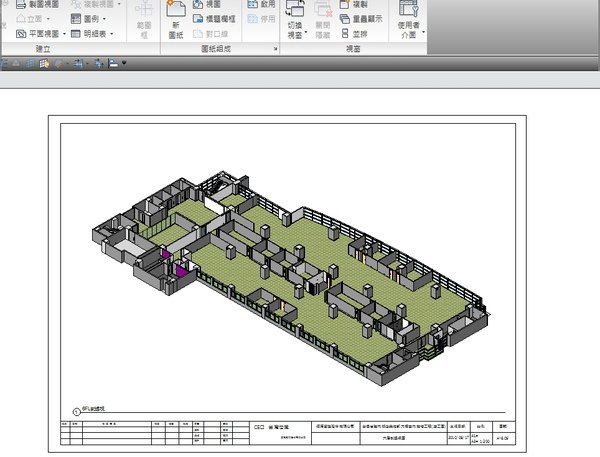Click the 標題欄框 (Title Block) tool
Image resolution: width=600 pixels, height=457 pixels.
click(x=214, y=19)
